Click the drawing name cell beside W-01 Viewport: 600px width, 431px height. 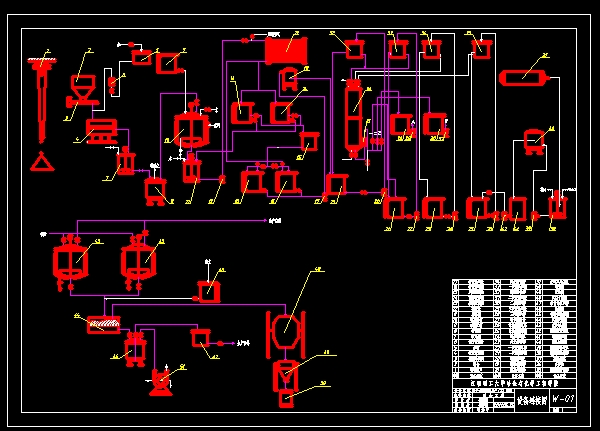532,400
